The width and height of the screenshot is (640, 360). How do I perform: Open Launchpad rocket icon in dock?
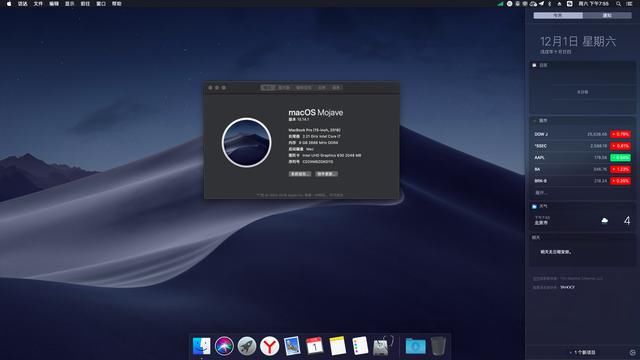247,346
